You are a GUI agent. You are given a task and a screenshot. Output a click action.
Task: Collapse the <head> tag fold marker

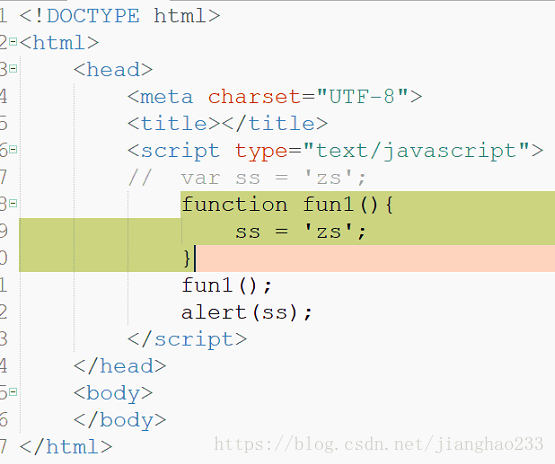tap(13, 68)
